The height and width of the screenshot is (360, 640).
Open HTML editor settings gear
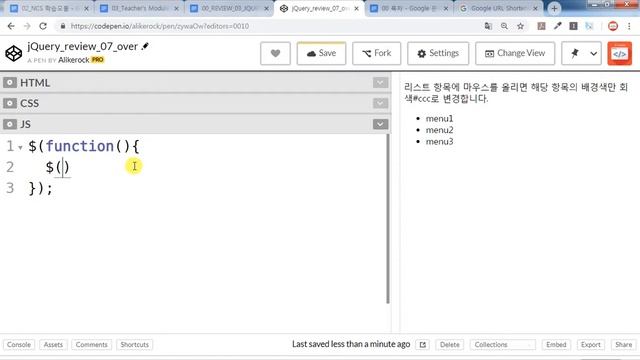pos(10,83)
